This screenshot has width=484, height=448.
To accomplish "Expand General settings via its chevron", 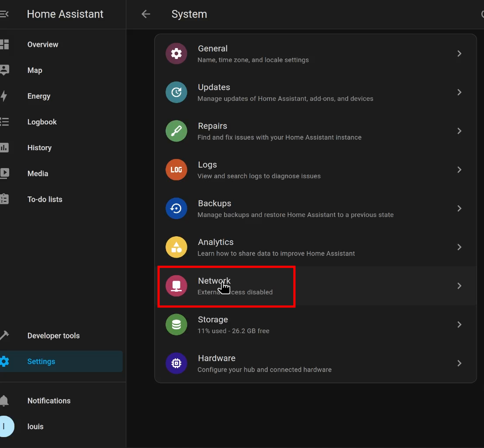I will [459, 54].
